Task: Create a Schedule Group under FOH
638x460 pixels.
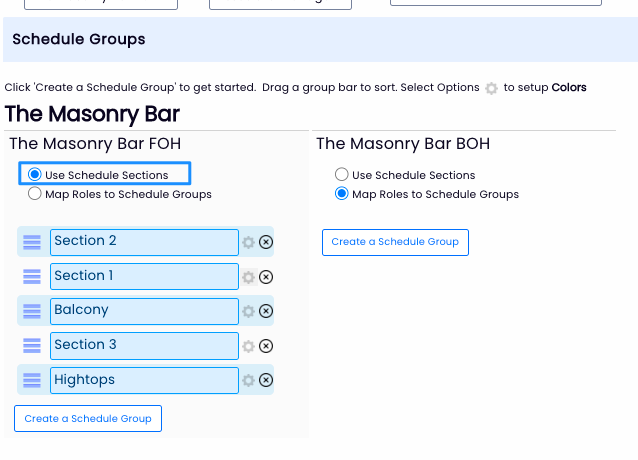Action: (x=88, y=419)
